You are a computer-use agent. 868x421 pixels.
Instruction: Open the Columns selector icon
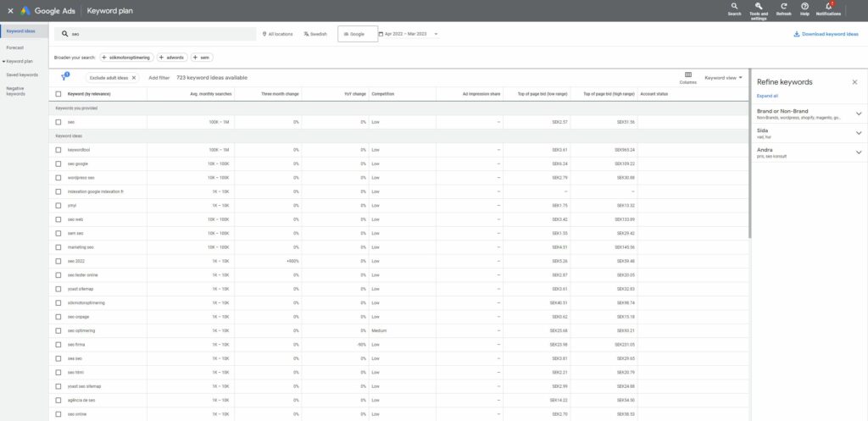coord(688,75)
